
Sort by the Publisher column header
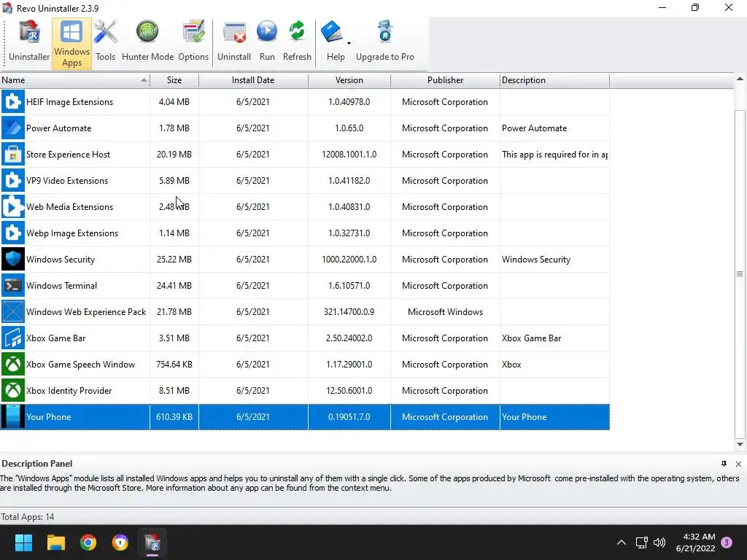click(445, 80)
